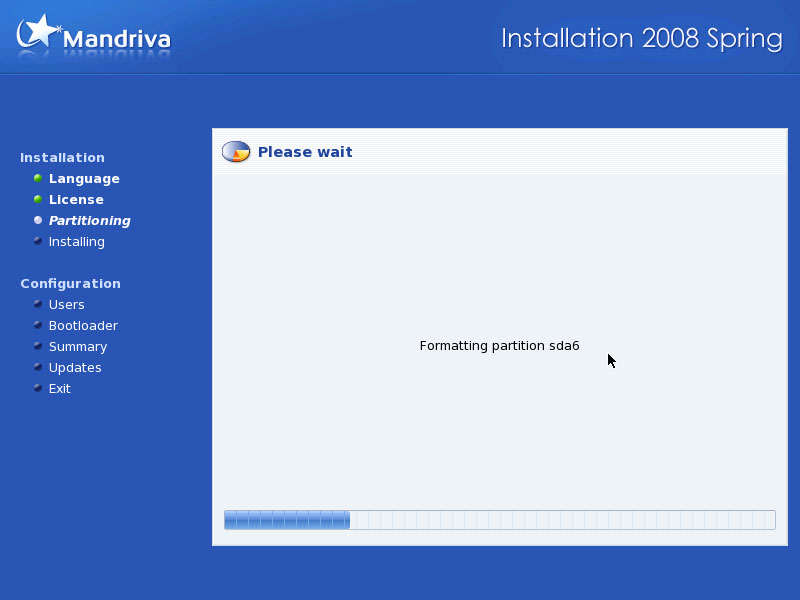Click the Installation 2008 Spring title
This screenshot has height=600, width=800.
point(641,39)
